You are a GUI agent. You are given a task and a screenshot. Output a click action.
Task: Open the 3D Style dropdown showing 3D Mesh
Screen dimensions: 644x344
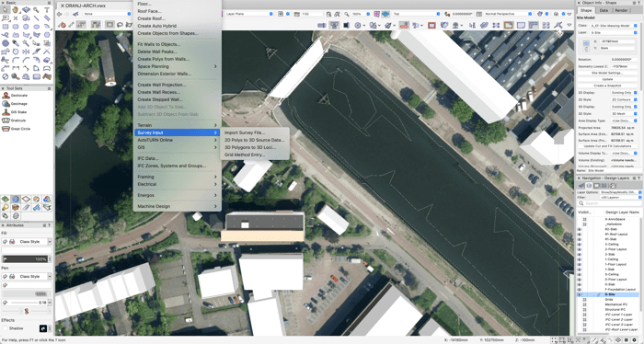624,114
